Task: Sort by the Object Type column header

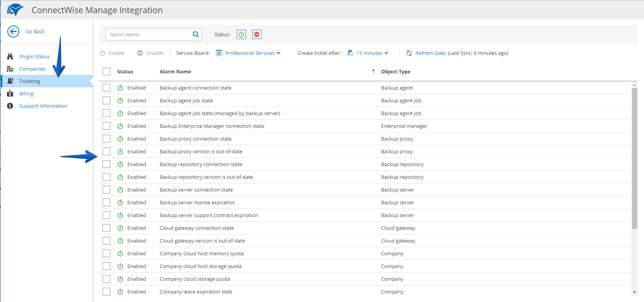Action: pos(396,71)
